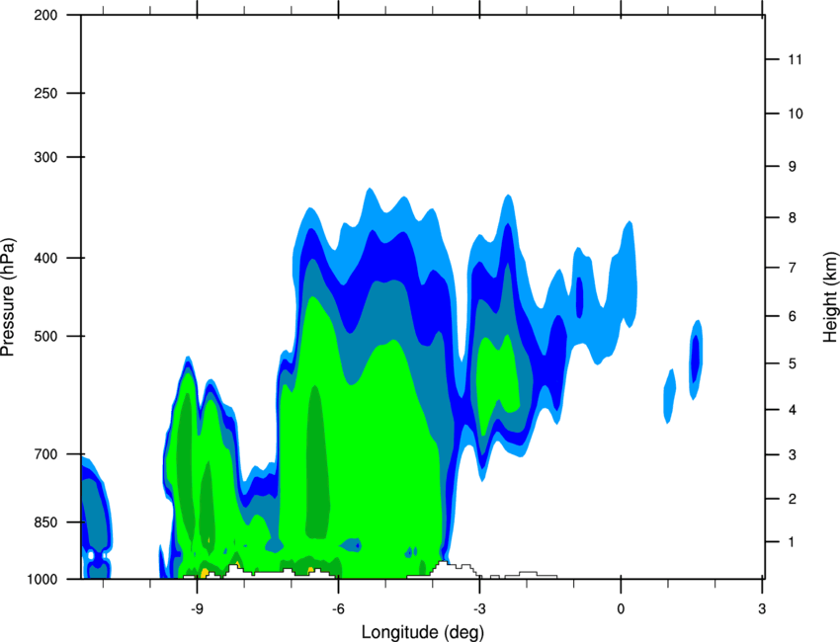Click the 300 pressure tick label
840x642 pixels.
click(45, 157)
